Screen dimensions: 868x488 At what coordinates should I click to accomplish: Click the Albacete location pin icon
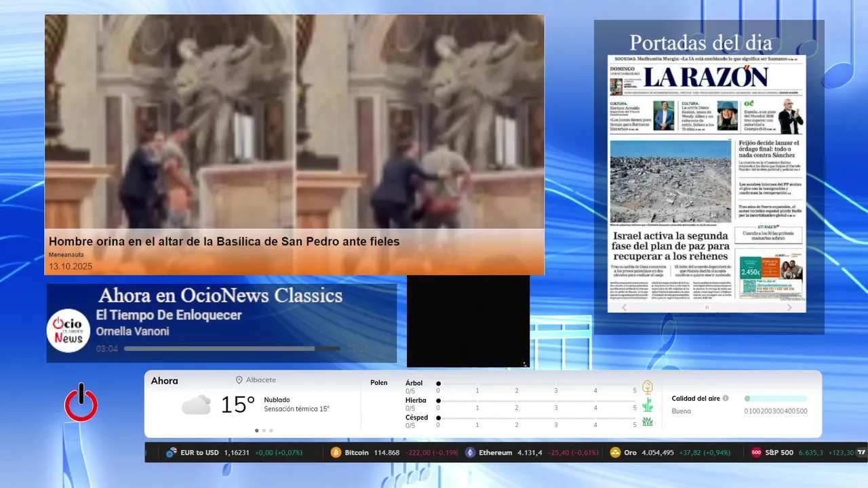(x=239, y=380)
